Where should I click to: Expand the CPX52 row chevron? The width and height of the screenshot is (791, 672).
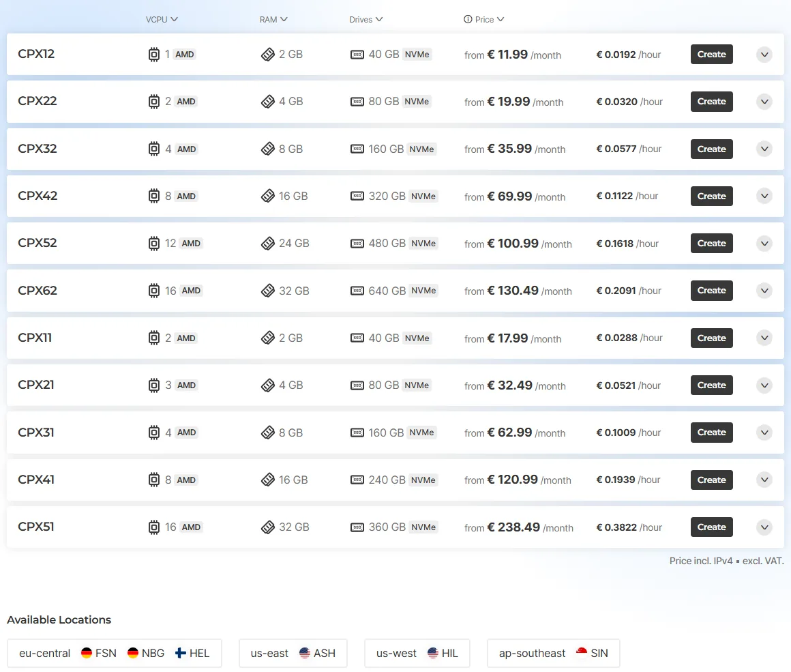pyautogui.click(x=764, y=244)
